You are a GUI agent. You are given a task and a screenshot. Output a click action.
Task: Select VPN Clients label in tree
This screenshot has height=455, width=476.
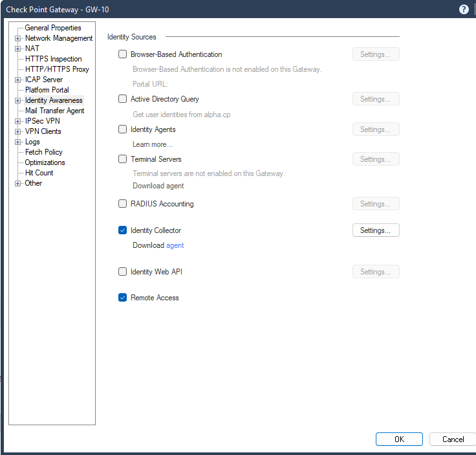coord(43,131)
